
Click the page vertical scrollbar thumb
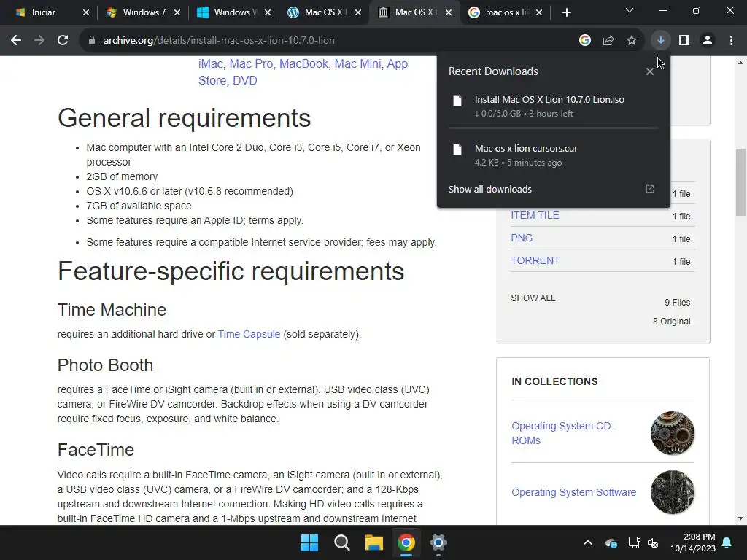coord(740,182)
